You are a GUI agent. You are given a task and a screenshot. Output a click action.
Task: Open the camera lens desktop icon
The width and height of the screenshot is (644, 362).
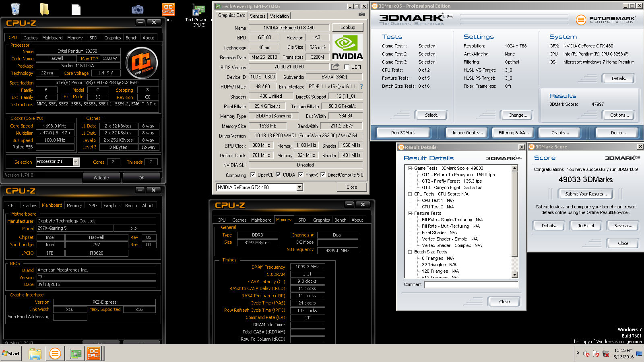tap(138, 9)
